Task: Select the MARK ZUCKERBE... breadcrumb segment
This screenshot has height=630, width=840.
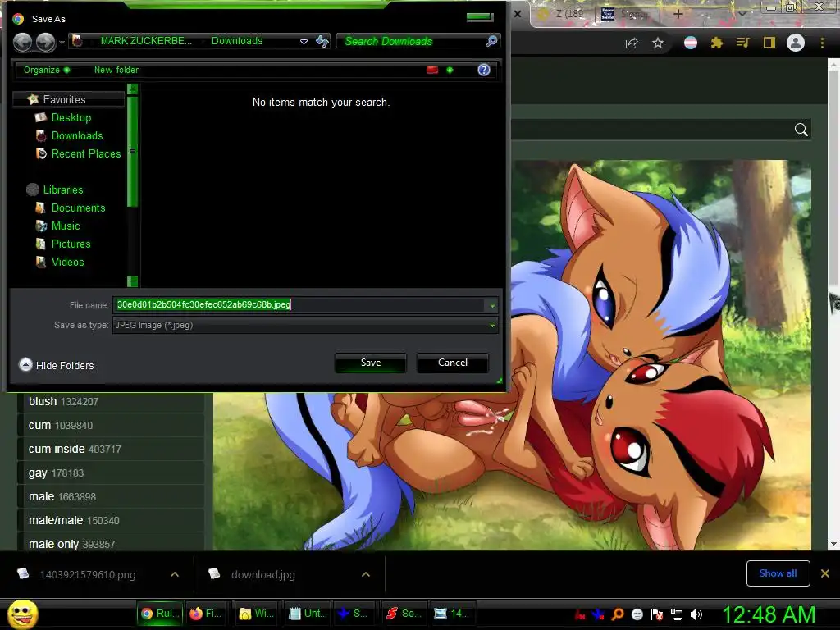Action: coord(146,41)
